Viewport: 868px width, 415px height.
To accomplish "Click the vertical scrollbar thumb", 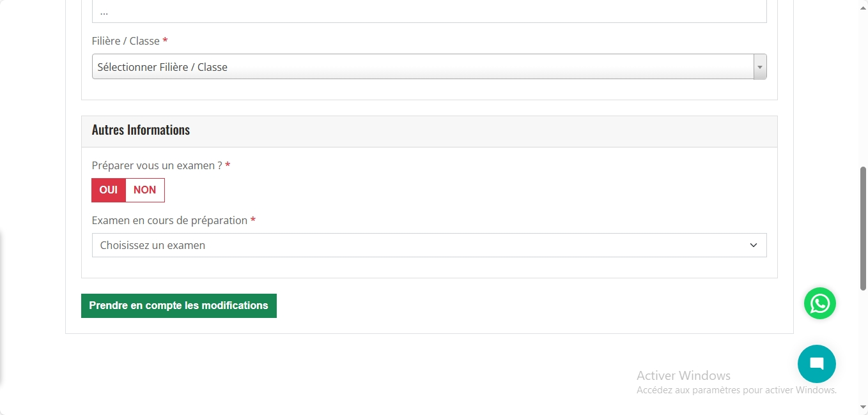I will pyautogui.click(x=863, y=228).
